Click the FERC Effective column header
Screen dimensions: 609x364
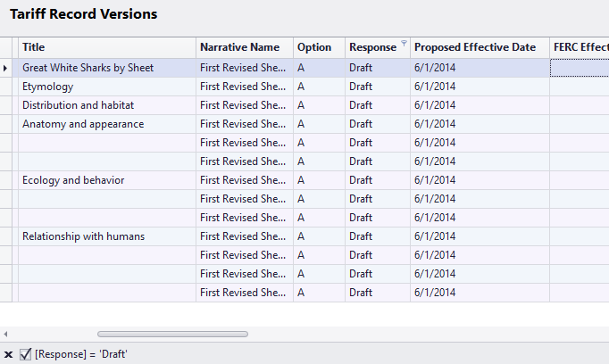(580, 47)
